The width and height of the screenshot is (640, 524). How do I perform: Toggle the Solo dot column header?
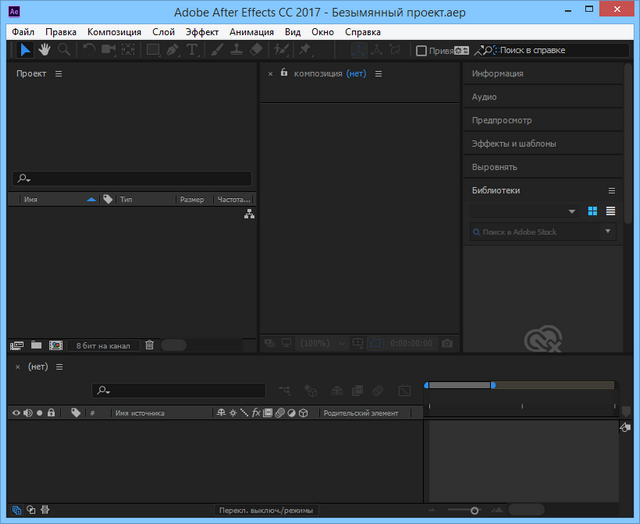coord(40,413)
